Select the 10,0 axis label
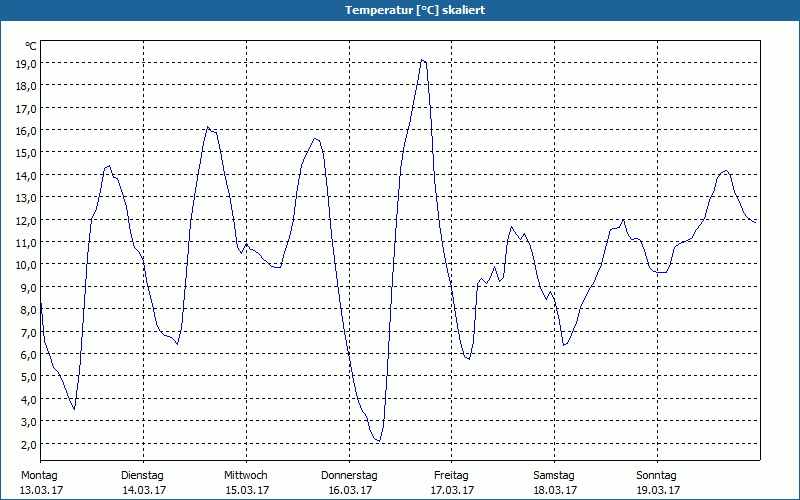The image size is (800, 500). 27,264
